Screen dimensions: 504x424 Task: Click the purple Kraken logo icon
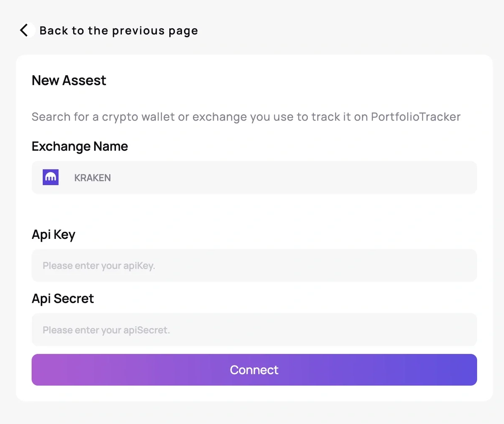pyautogui.click(x=51, y=178)
